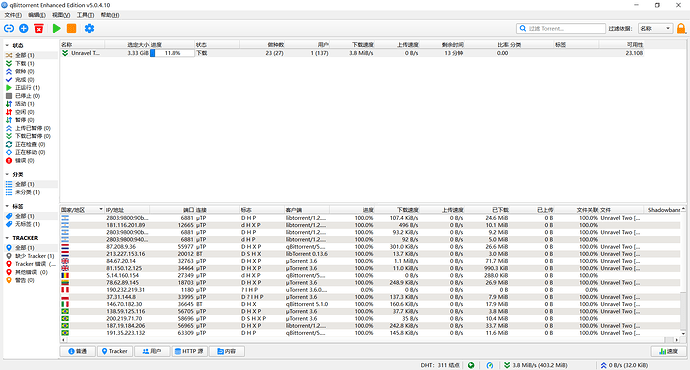Click the torrent's 11.8% progress bar
690x370 pixels.
click(x=172, y=53)
